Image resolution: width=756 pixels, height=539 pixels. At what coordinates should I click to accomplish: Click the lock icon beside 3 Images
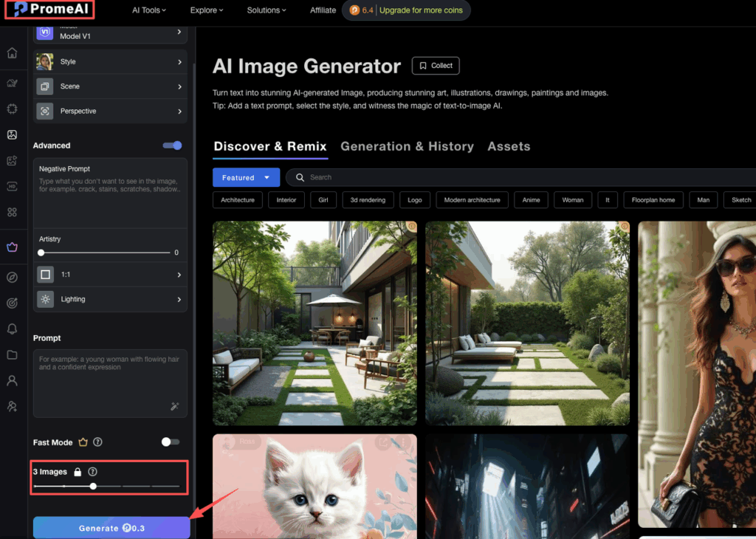click(78, 472)
